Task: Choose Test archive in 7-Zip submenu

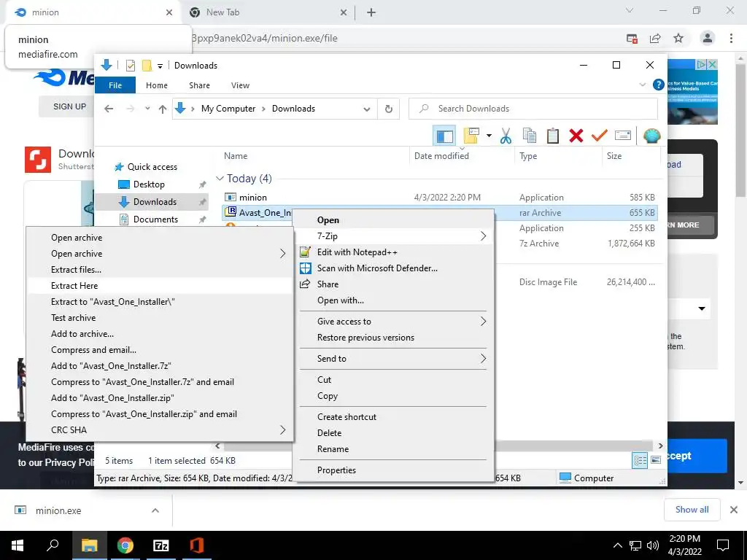Action: [x=160, y=318]
